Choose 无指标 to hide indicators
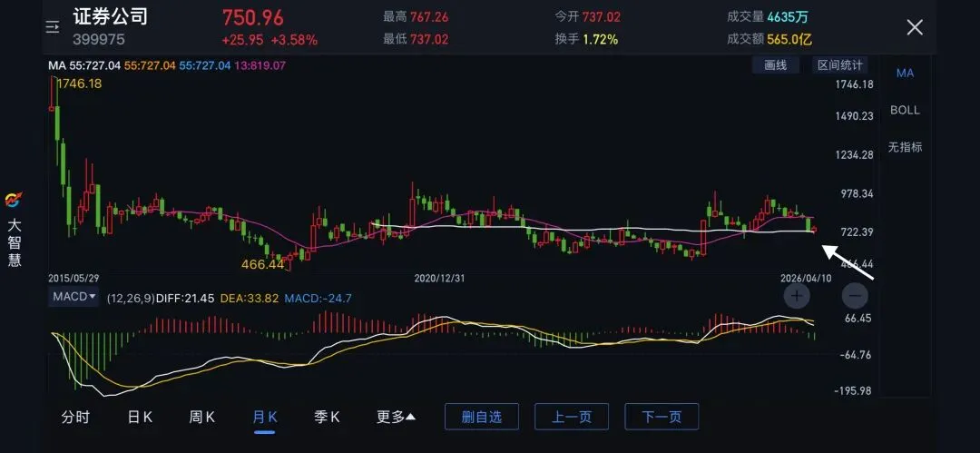Viewport: 980px width, 453px height. (905, 148)
